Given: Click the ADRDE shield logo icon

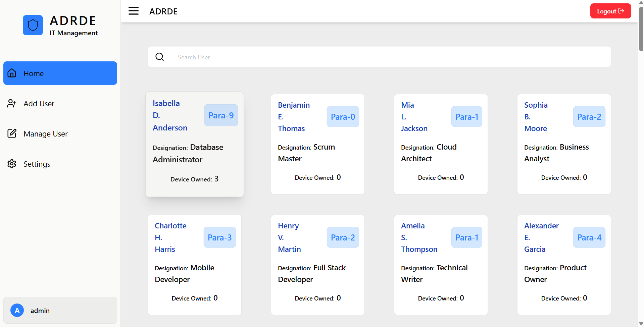Looking at the screenshot, I should click(x=33, y=25).
